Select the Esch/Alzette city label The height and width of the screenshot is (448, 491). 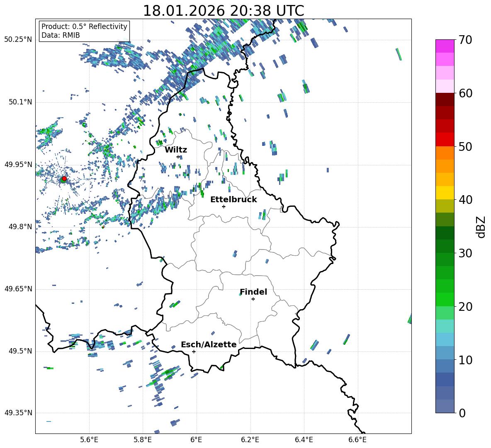(209, 344)
